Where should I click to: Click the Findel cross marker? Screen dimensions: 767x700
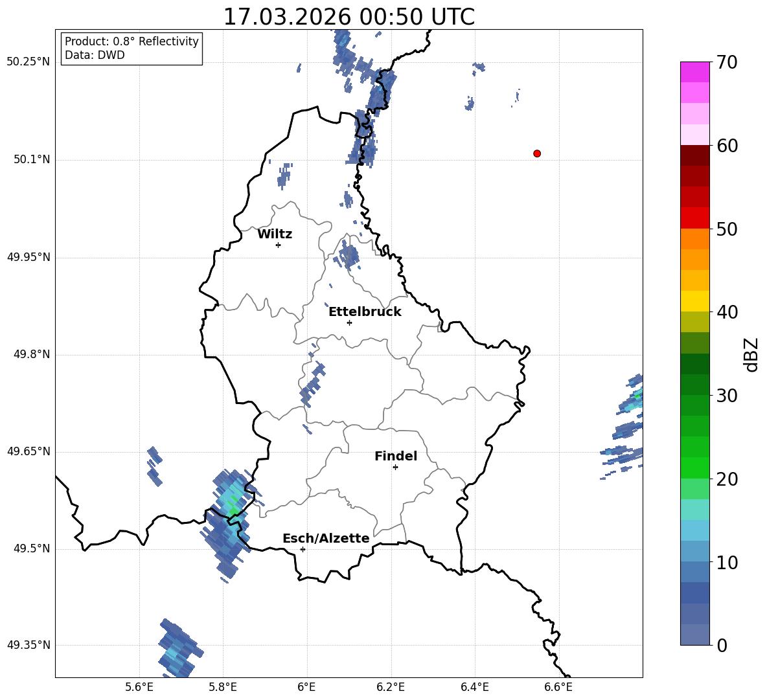tap(395, 468)
